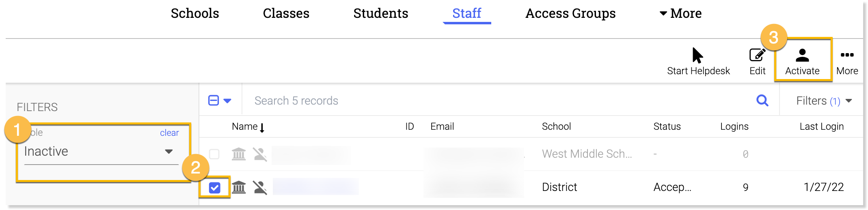The height and width of the screenshot is (210, 868).
Task: Open the Access Groups tab
Action: pos(570,13)
